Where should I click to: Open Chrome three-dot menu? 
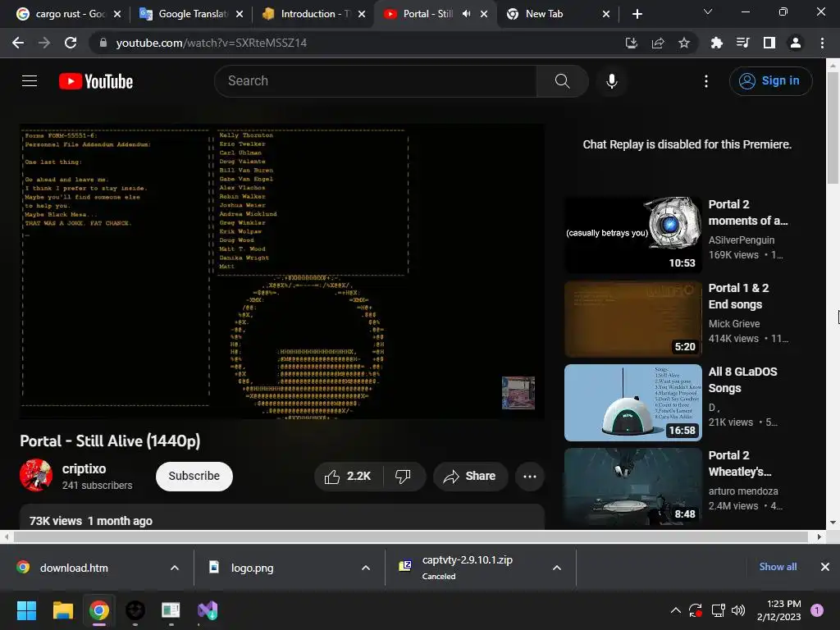822,43
